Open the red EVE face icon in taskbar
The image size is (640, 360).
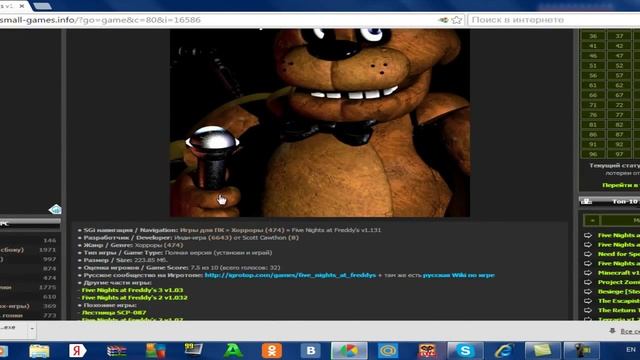tap(427, 351)
